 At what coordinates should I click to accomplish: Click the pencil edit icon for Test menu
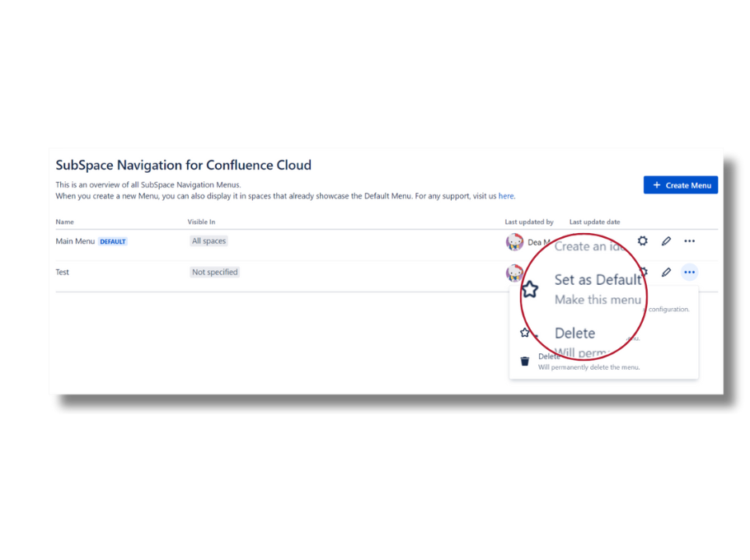click(x=666, y=272)
